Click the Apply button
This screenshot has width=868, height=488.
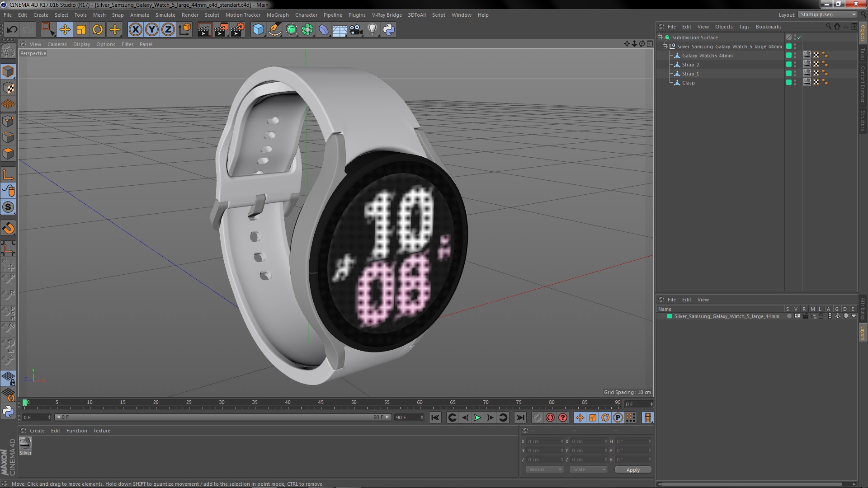tap(632, 470)
